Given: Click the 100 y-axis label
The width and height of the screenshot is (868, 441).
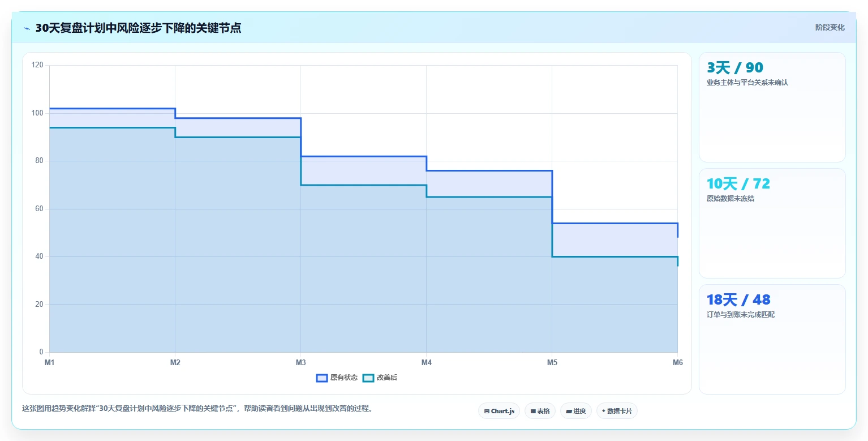Looking at the screenshot, I should pyautogui.click(x=37, y=113).
